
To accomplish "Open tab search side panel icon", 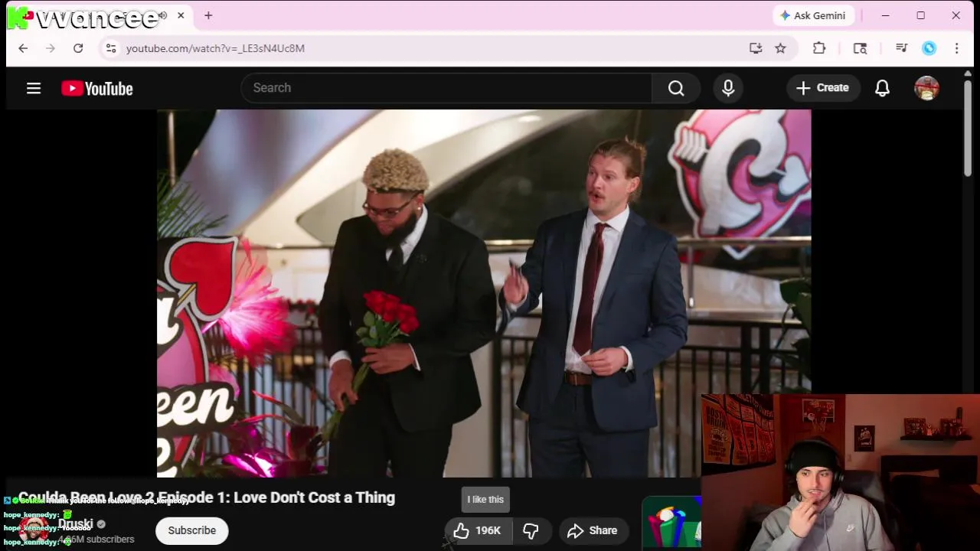I will 860,48.
